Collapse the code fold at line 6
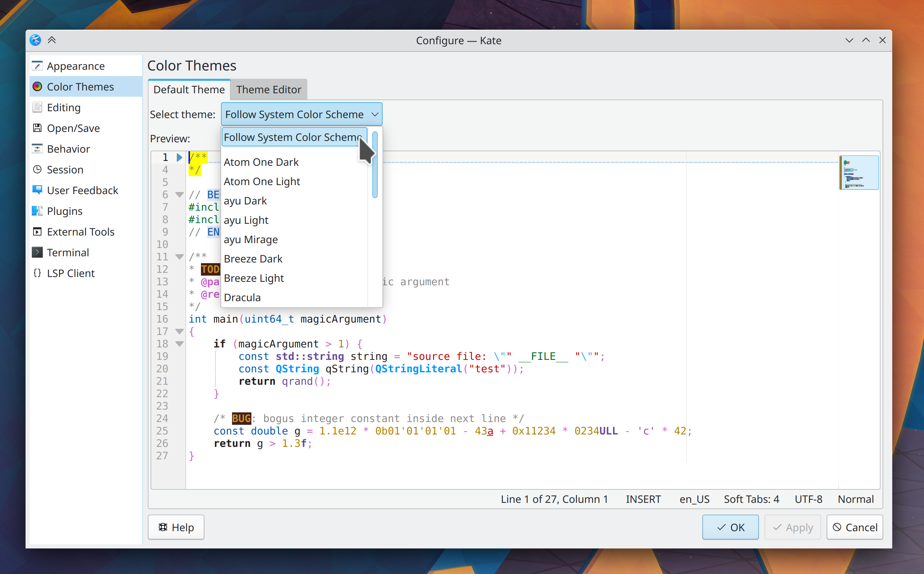924x574 pixels. click(x=180, y=195)
